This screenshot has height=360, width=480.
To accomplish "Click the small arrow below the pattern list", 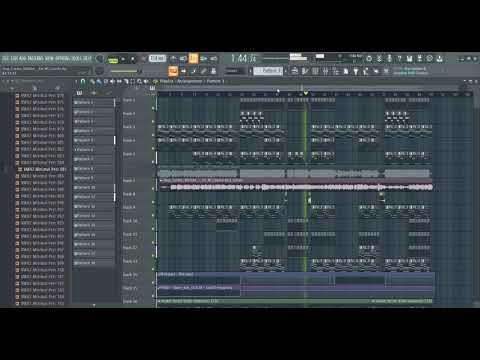I will pyautogui.click(x=94, y=304).
